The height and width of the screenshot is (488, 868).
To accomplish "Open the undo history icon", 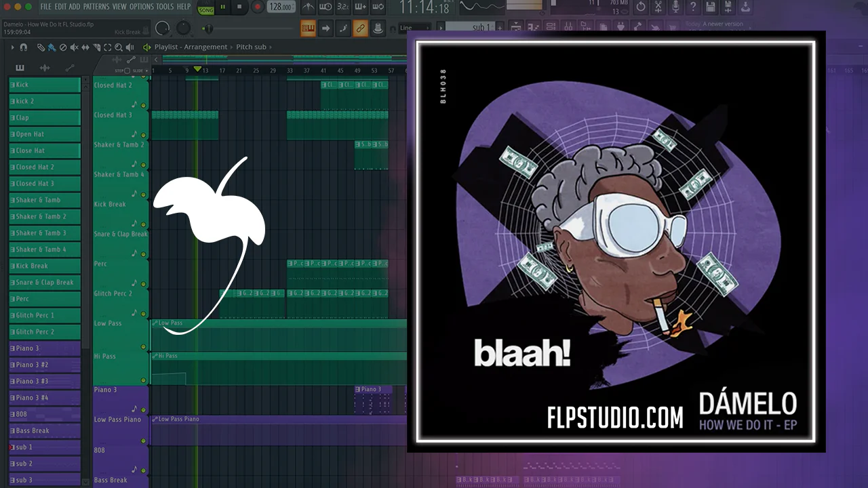I will [x=640, y=7].
